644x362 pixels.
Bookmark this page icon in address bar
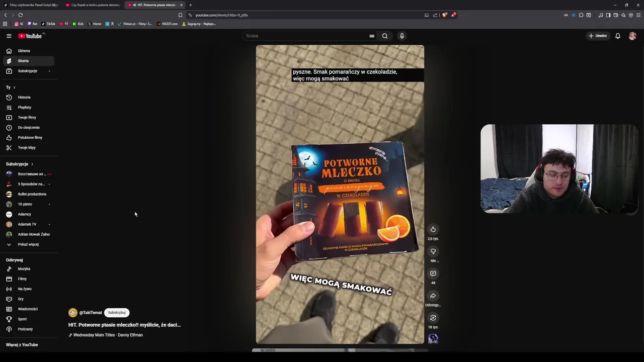click(180, 15)
